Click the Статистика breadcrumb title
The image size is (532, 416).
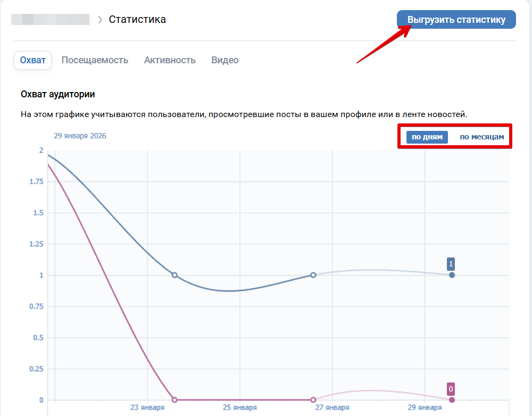pyautogui.click(x=137, y=20)
